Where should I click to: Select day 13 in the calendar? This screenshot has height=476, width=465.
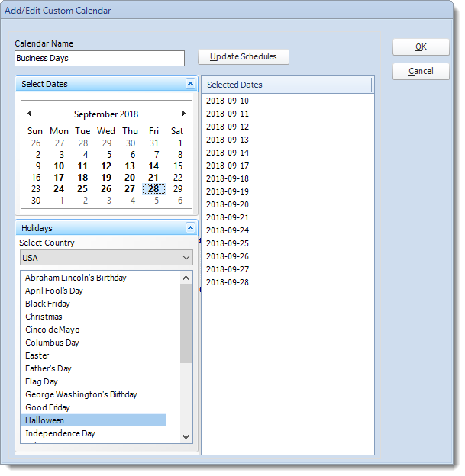pos(130,166)
